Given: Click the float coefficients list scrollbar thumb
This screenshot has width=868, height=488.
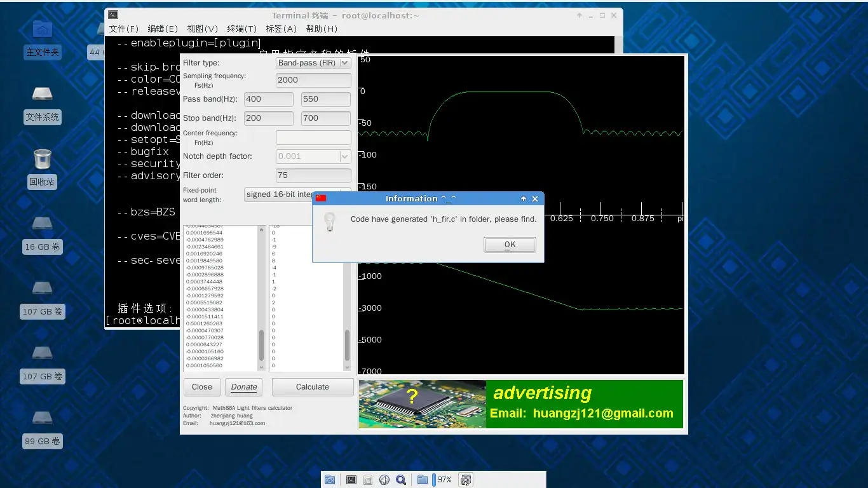Looking at the screenshot, I should tap(261, 346).
